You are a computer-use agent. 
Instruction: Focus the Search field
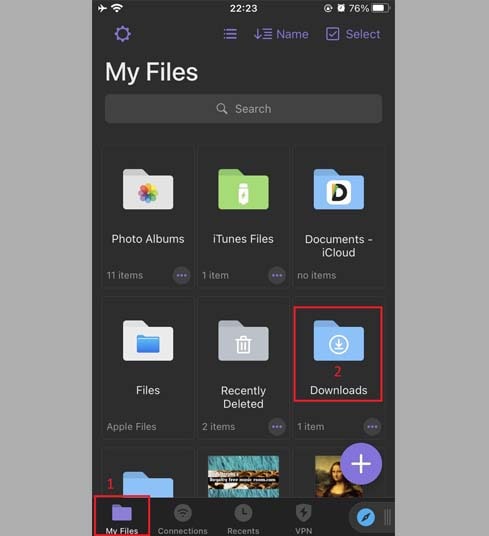(x=243, y=109)
